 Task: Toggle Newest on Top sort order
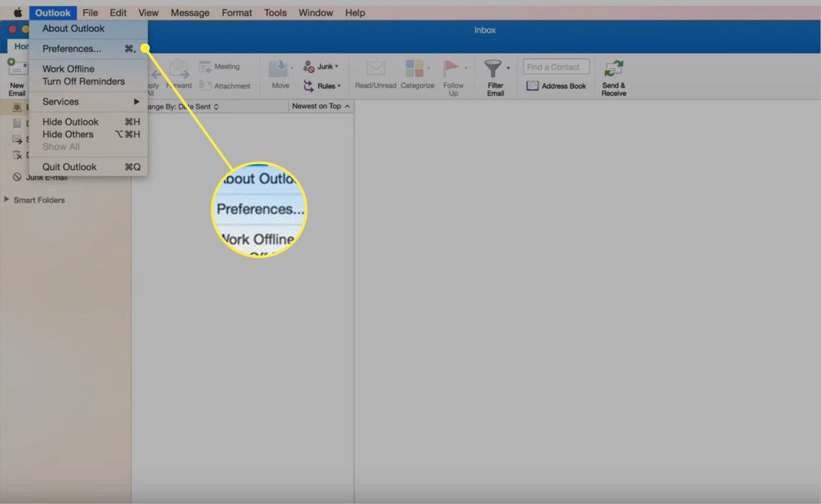pos(321,106)
